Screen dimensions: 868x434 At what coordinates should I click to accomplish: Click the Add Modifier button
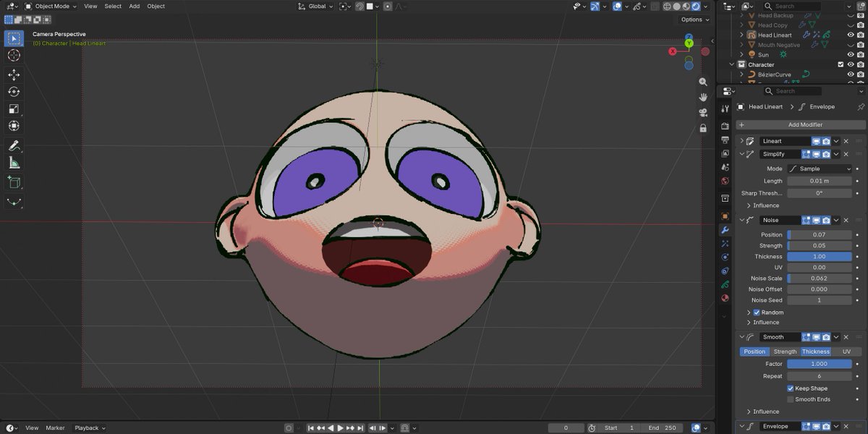tap(801, 125)
